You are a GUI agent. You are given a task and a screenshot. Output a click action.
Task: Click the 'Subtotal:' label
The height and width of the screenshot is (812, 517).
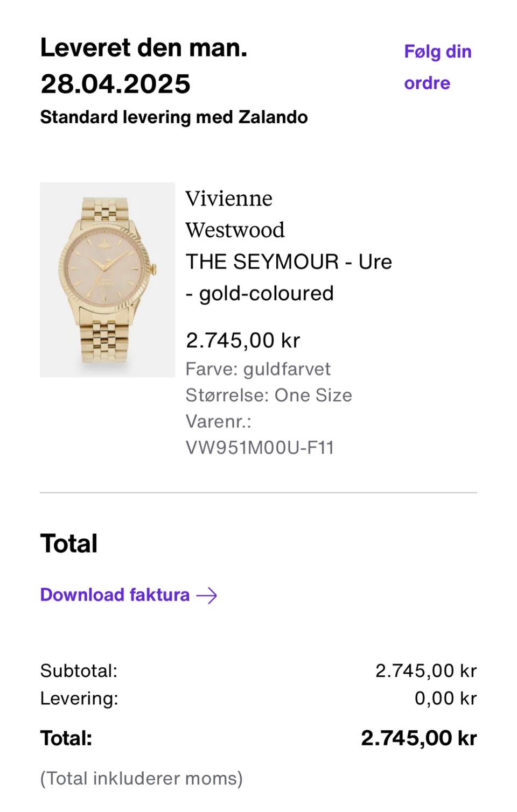pos(79,671)
